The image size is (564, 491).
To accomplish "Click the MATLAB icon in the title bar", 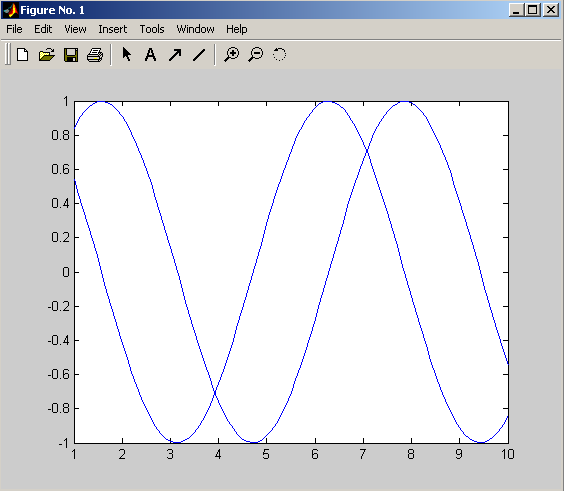I will tap(10, 10).
